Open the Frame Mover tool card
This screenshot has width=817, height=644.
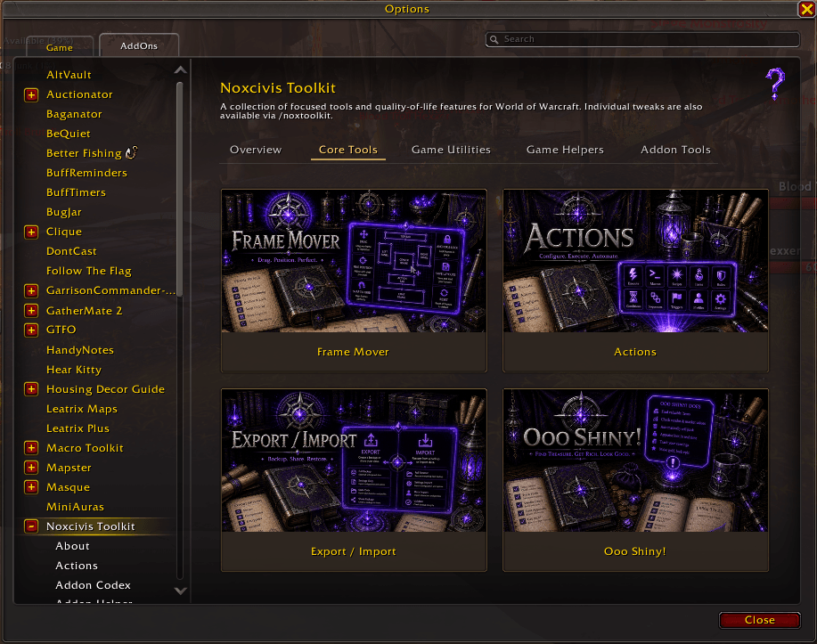tap(354, 281)
